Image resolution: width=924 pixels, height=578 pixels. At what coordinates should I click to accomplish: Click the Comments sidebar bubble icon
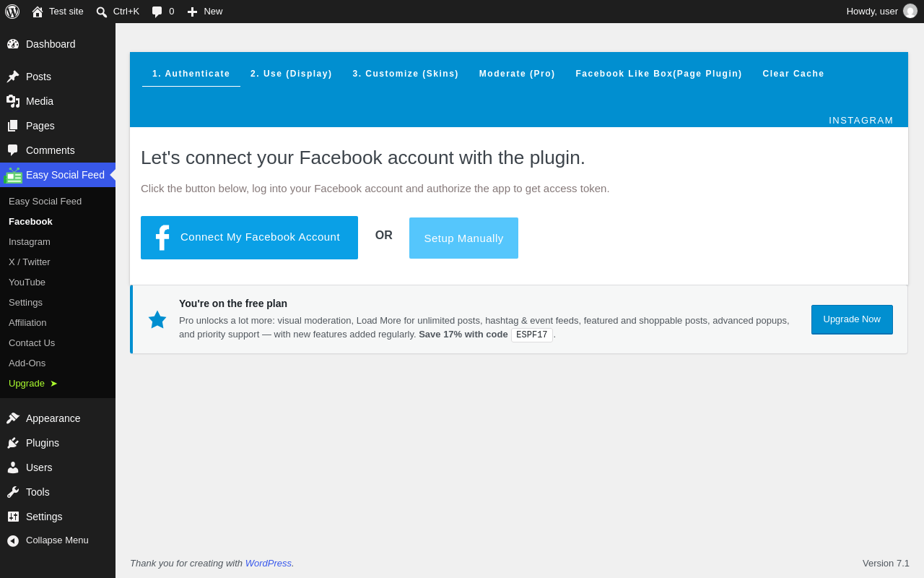(x=13, y=150)
